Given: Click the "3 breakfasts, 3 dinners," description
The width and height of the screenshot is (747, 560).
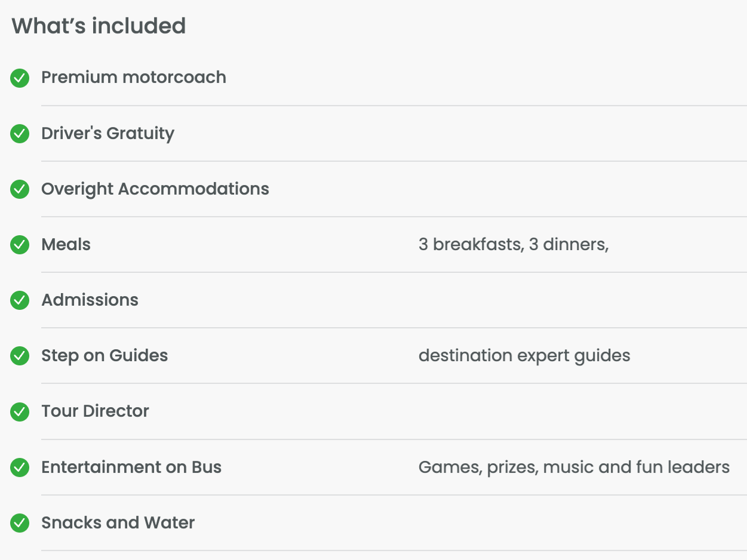Looking at the screenshot, I should 514,245.
